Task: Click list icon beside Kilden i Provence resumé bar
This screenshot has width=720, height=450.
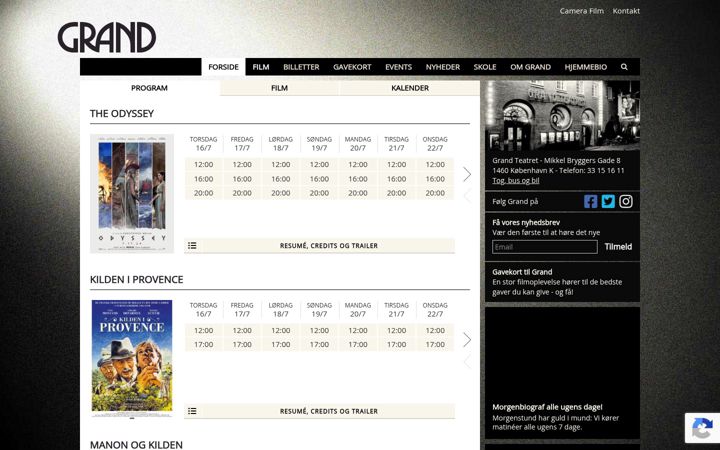Action: click(x=192, y=411)
